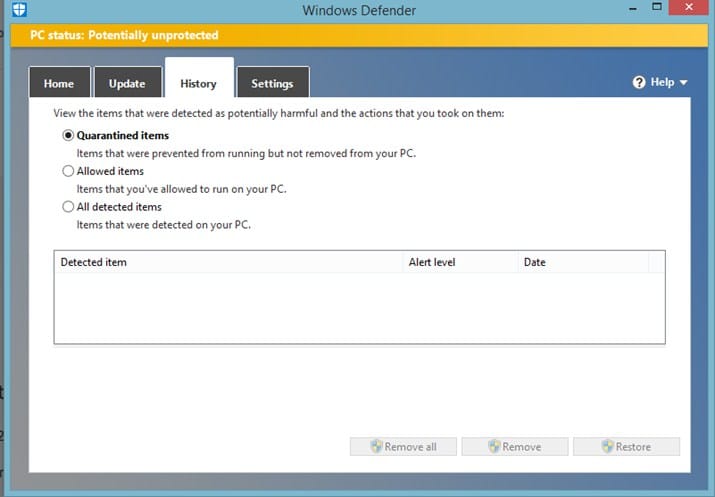The width and height of the screenshot is (715, 497).
Task: Expand the Help dropdown arrow
Action: click(x=683, y=83)
